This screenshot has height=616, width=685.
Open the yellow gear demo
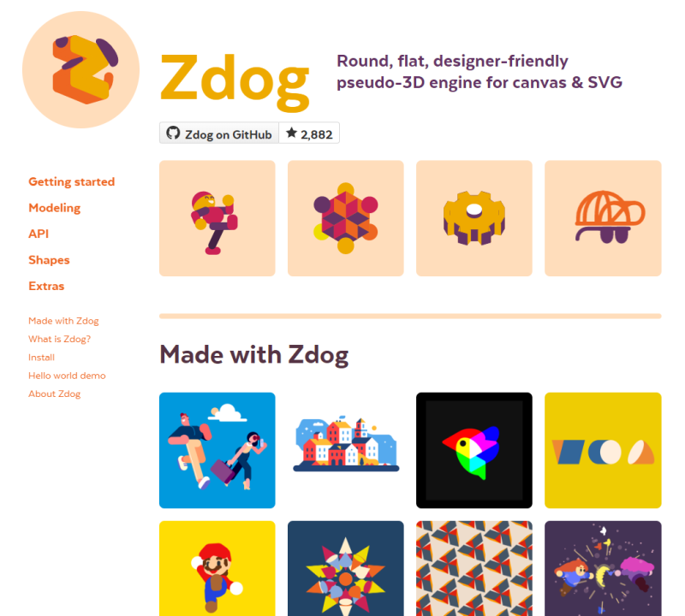click(474, 218)
